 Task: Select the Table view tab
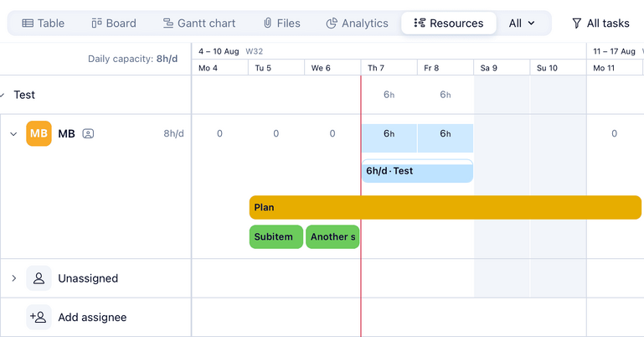coord(43,23)
